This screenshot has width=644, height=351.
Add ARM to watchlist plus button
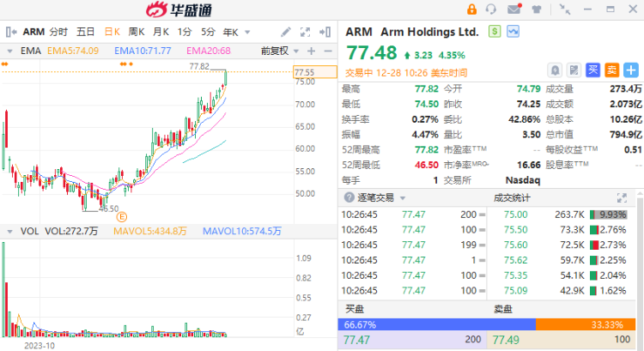(x=631, y=70)
